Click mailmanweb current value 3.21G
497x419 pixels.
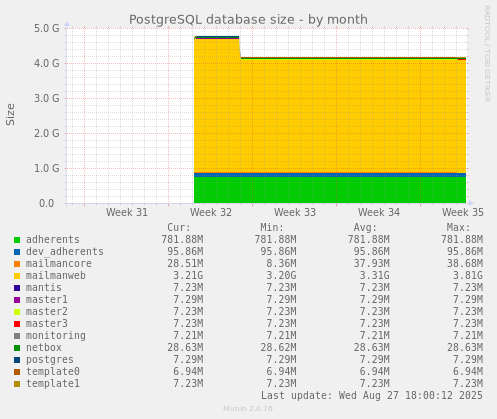coord(188,275)
